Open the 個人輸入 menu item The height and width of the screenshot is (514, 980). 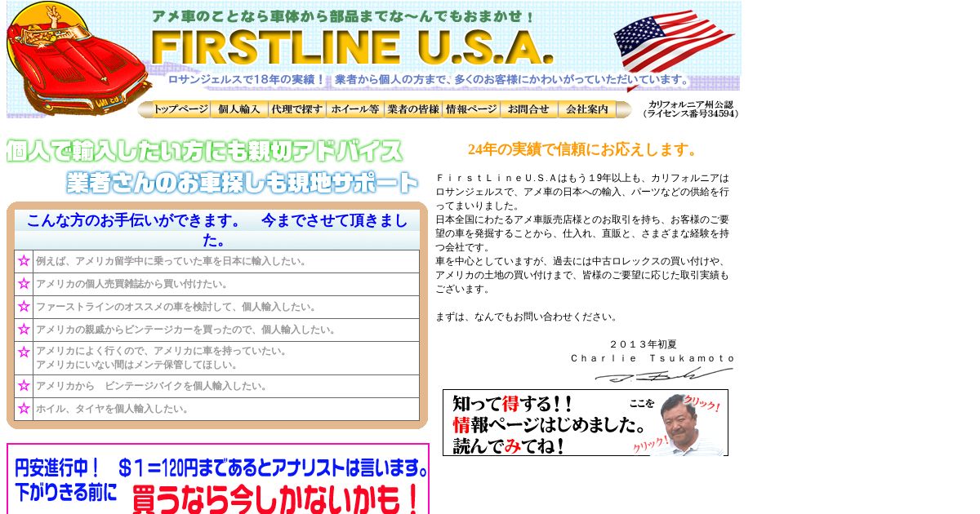239,109
